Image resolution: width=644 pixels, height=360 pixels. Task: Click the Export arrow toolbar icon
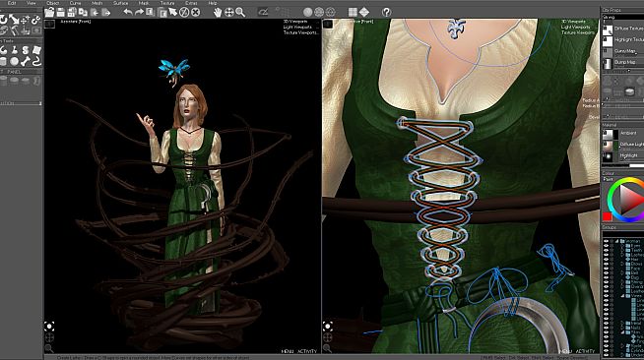coord(106,13)
